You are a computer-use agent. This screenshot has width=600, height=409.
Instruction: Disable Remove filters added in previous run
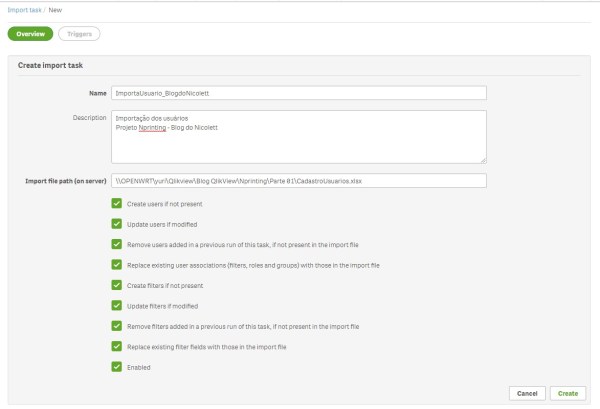(x=118, y=326)
